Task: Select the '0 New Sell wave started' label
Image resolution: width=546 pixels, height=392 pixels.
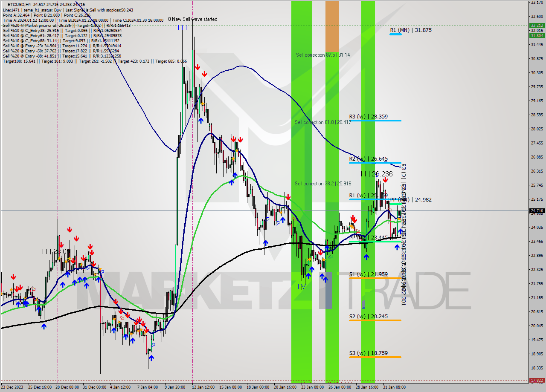Action: (192, 19)
